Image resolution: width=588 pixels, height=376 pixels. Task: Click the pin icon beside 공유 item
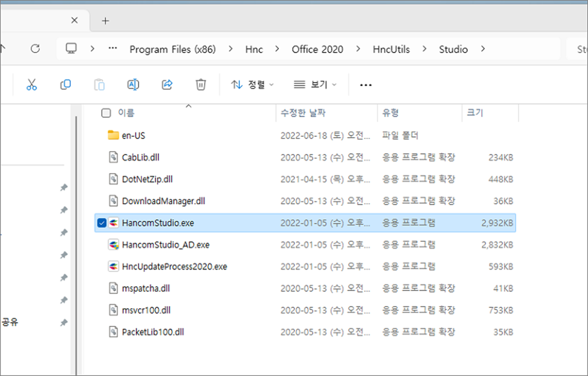pos(64,323)
